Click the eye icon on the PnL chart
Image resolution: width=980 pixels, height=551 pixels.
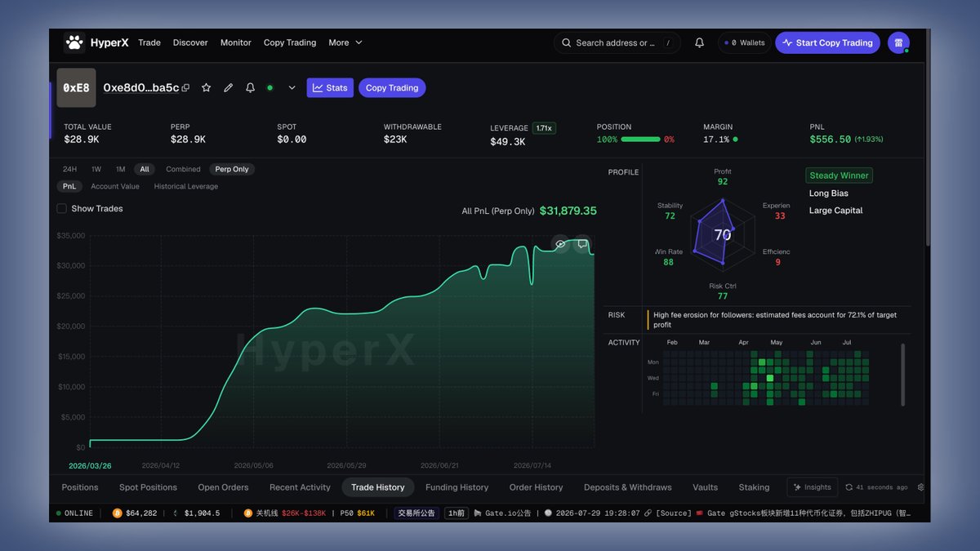(560, 243)
